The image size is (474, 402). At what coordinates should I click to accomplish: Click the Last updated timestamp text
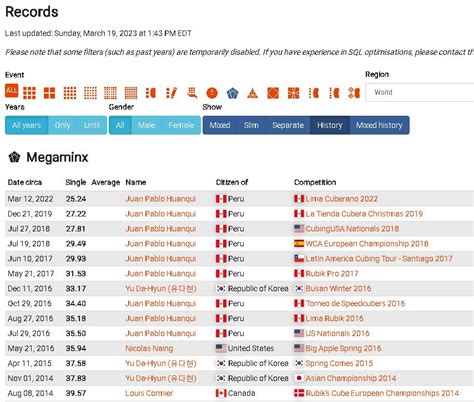coord(98,33)
